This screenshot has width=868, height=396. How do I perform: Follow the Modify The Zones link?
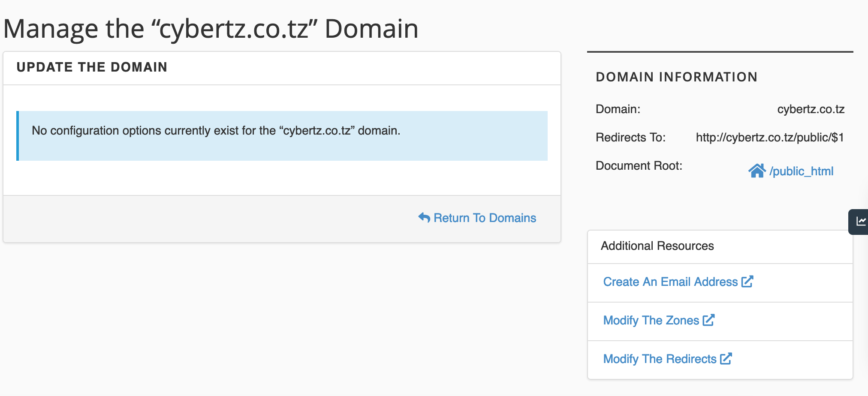point(651,321)
